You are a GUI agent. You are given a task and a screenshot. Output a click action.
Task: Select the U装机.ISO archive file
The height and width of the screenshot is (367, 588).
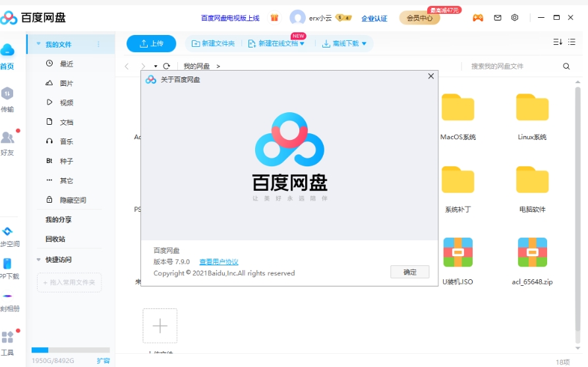point(458,252)
